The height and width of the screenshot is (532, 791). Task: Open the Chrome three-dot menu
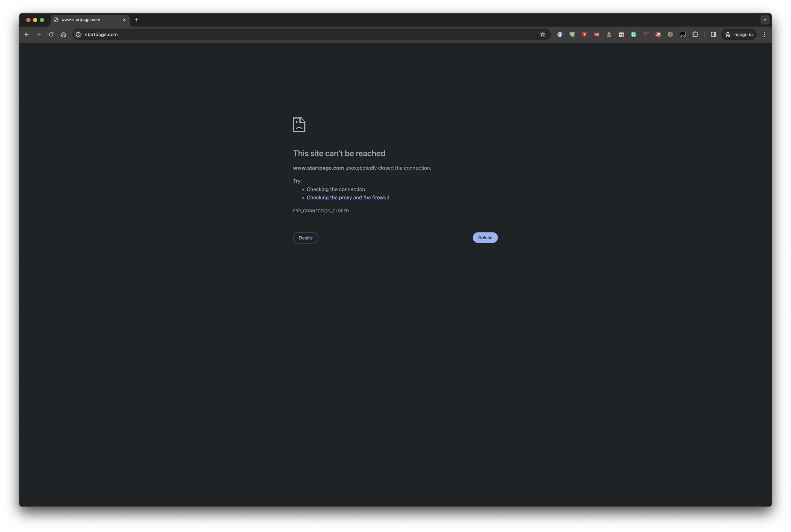pyautogui.click(x=764, y=34)
